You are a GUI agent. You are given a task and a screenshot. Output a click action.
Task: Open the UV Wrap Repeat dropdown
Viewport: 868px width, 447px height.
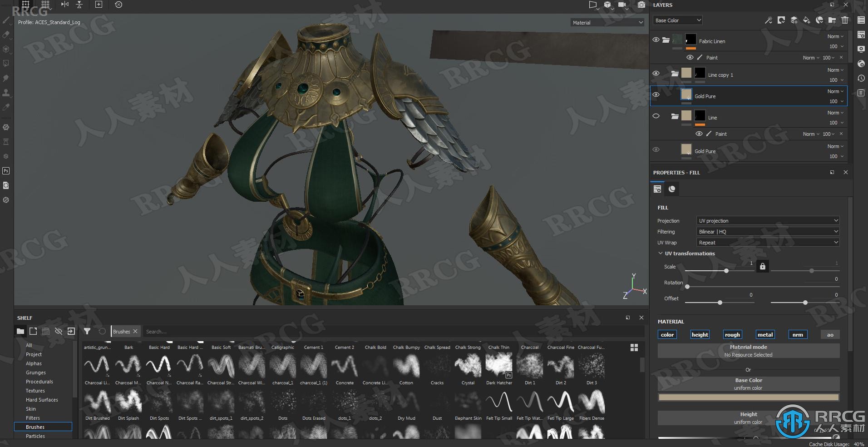point(768,242)
